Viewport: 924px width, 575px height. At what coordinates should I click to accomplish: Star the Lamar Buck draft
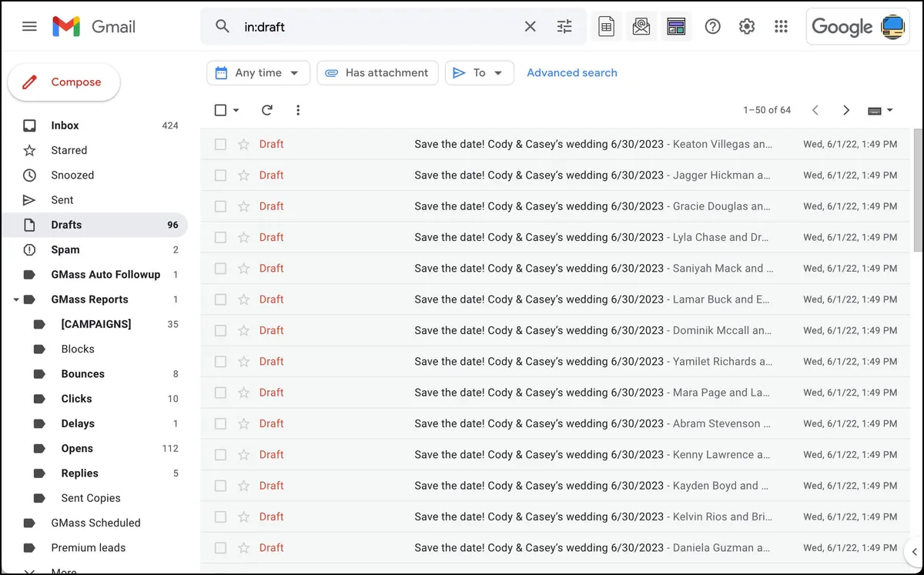pos(243,299)
